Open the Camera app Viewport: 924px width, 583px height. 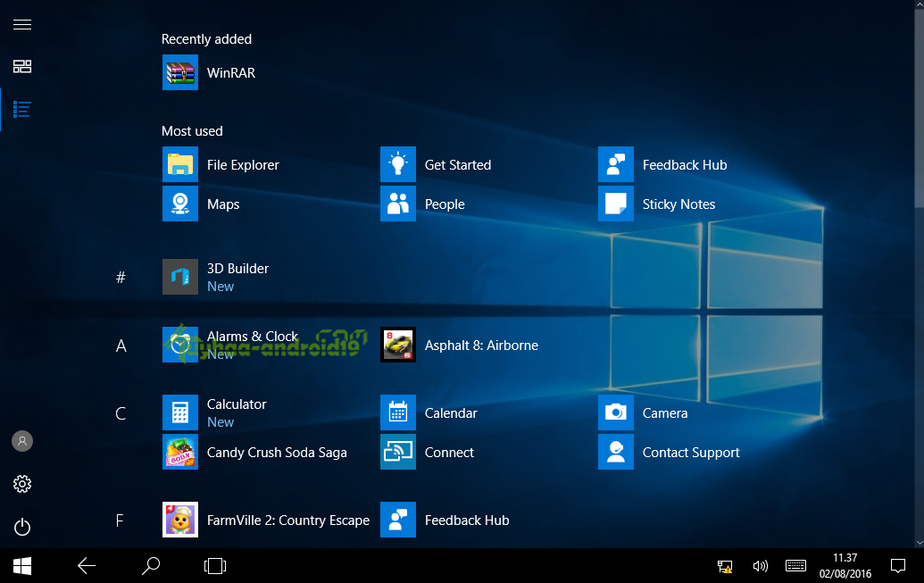tap(665, 412)
